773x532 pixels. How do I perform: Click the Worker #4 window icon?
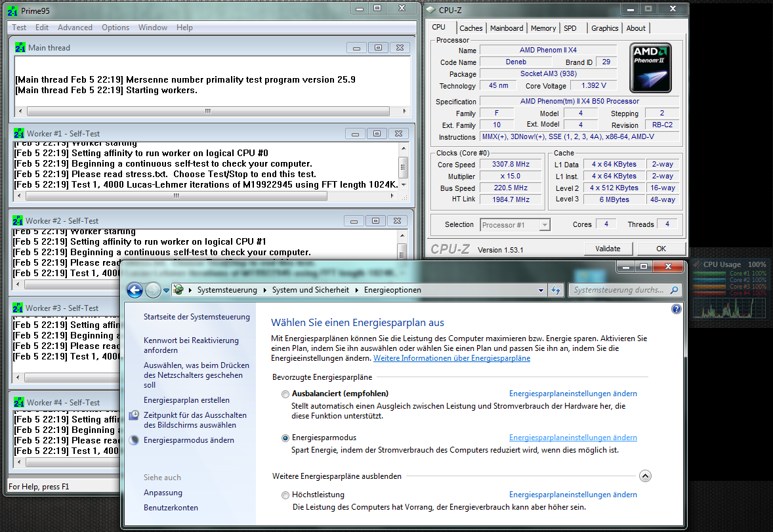(19, 403)
